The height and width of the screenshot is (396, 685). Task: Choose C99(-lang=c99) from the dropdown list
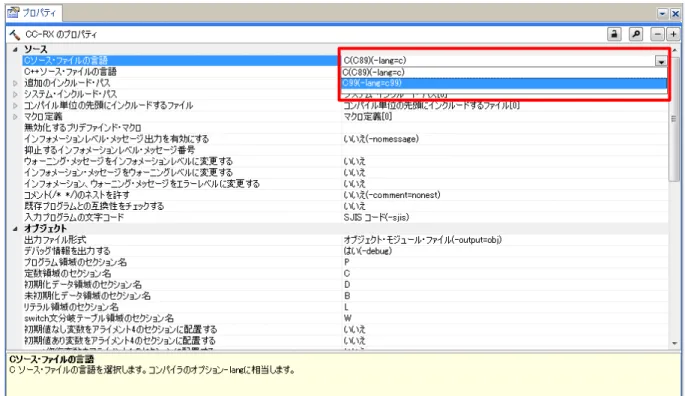tap(504, 83)
